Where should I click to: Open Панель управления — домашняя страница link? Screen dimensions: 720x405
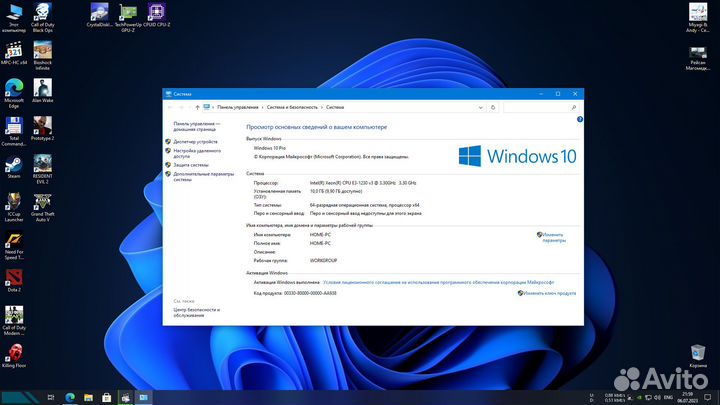click(197, 126)
